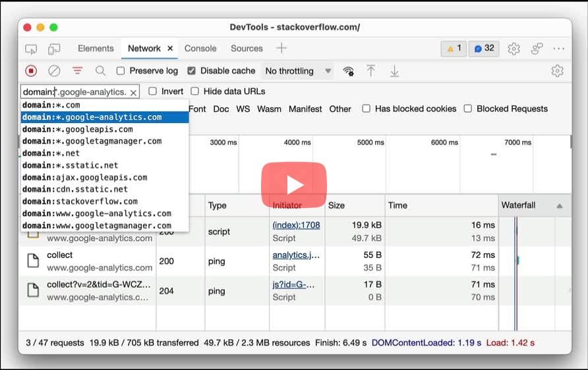Choose domain:www.google-analytics.com suggestion
Screen dimensions: 588x370
pos(105,213)
